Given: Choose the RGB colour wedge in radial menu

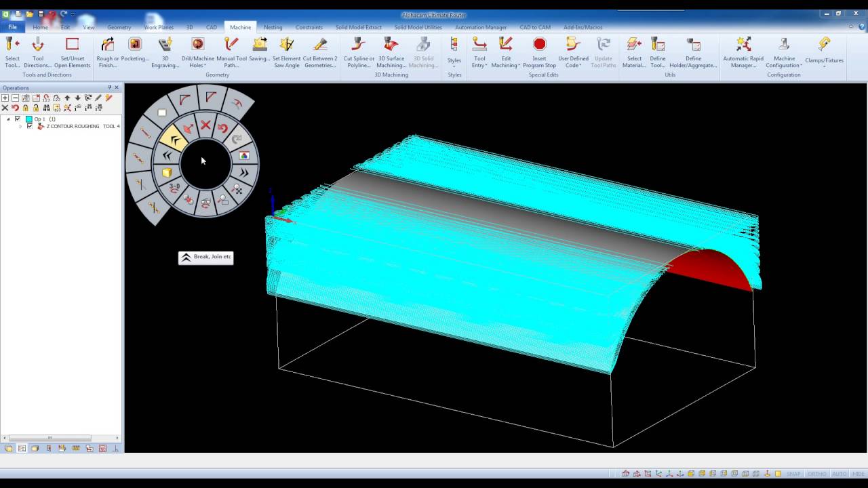Looking at the screenshot, I should 244,155.
